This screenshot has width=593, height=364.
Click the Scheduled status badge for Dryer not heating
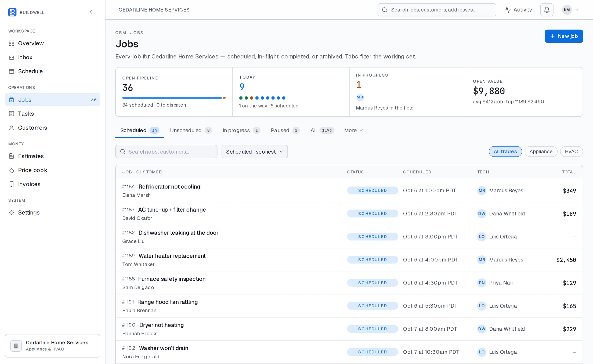[372, 329]
